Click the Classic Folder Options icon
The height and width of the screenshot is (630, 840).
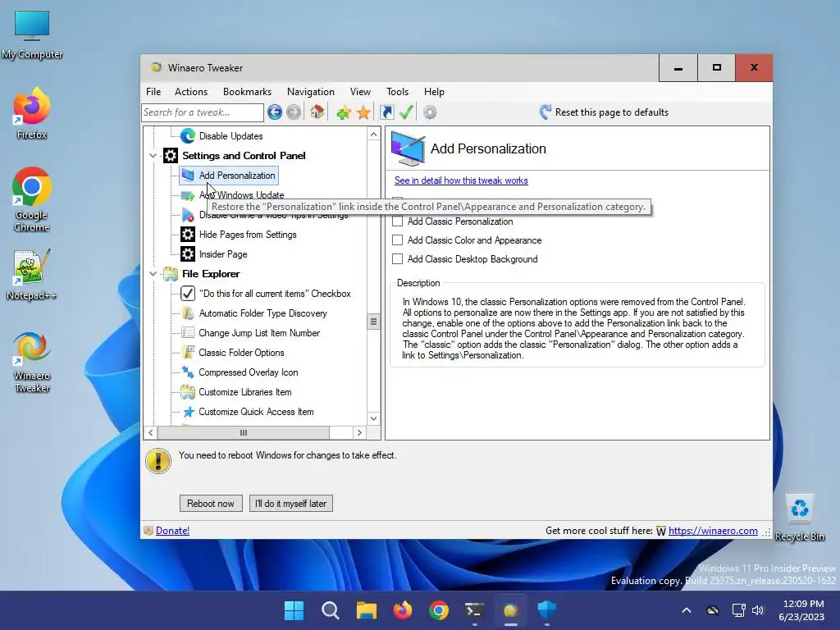tap(188, 353)
